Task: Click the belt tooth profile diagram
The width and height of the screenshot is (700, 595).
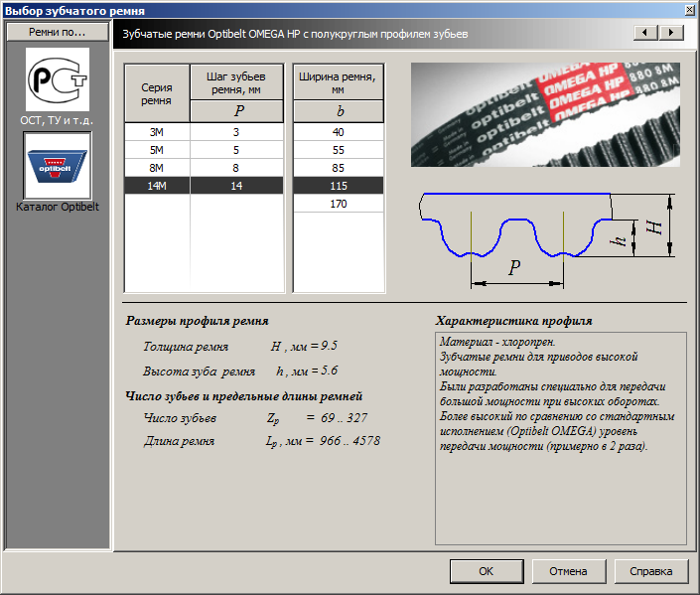Action: [x=545, y=238]
